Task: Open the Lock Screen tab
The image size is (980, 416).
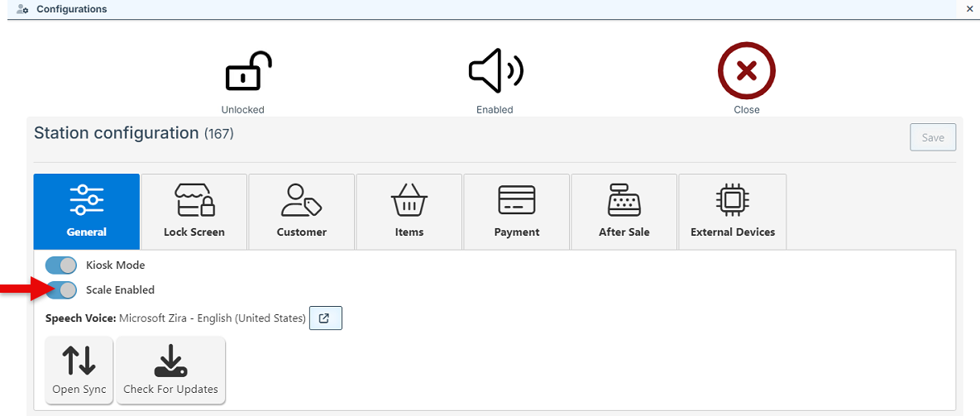Action: (194, 211)
